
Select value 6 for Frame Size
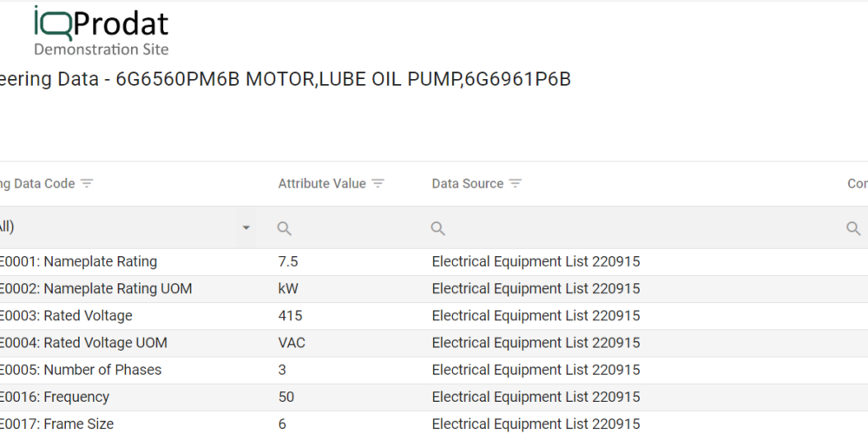coord(282,424)
